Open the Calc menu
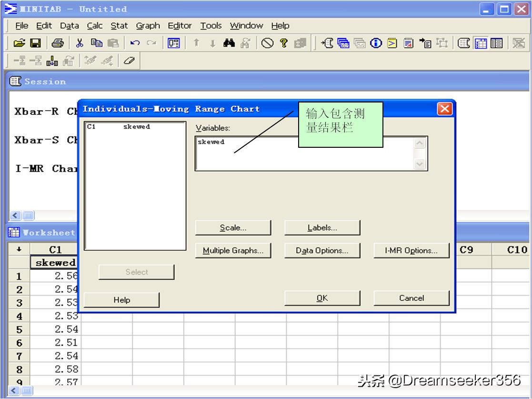This screenshot has width=532, height=399. tap(95, 26)
